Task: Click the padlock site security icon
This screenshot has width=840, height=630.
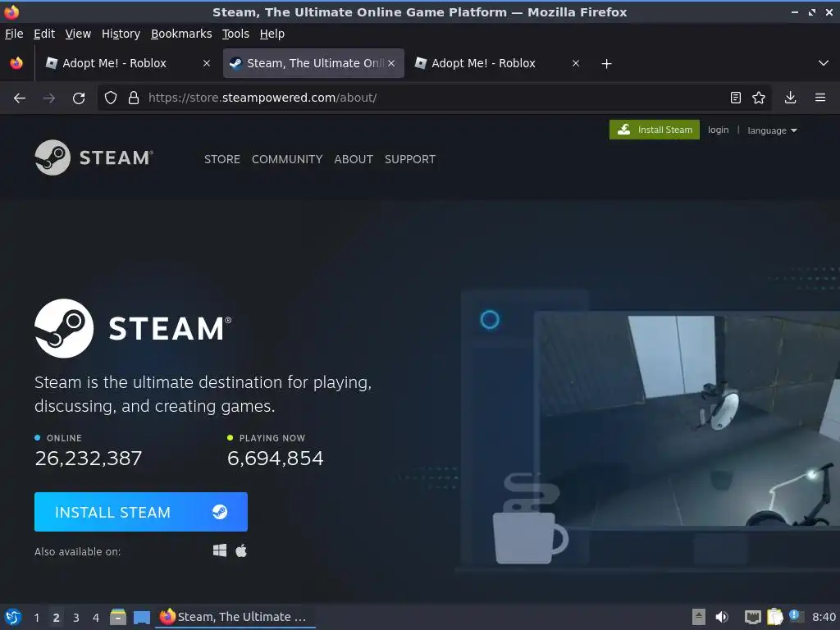Action: 134,98
